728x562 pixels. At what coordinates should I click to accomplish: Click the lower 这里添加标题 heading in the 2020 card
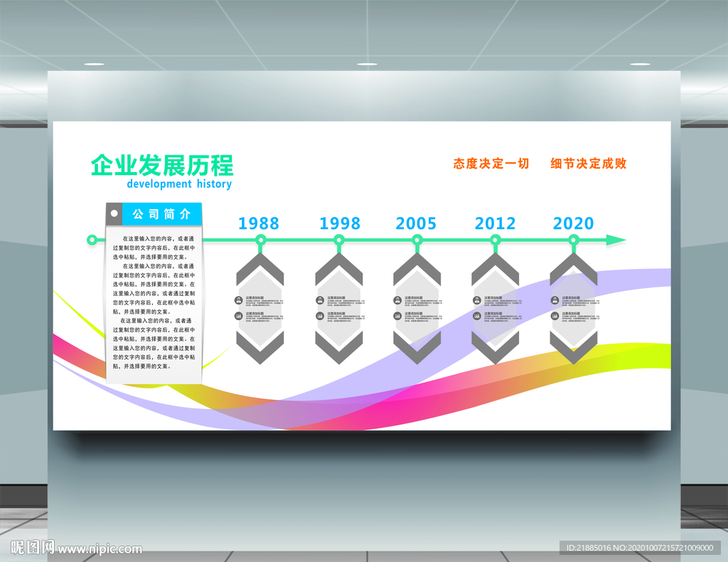tap(571, 314)
